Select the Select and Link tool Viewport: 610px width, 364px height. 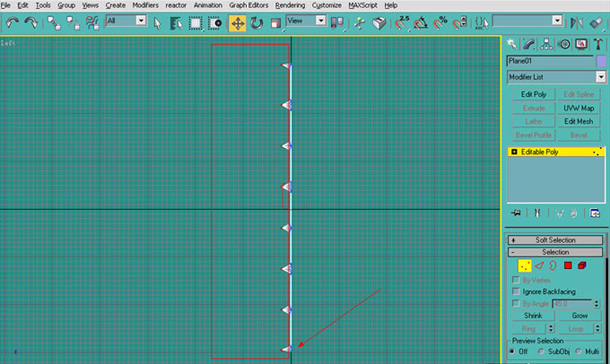tap(54, 23)
